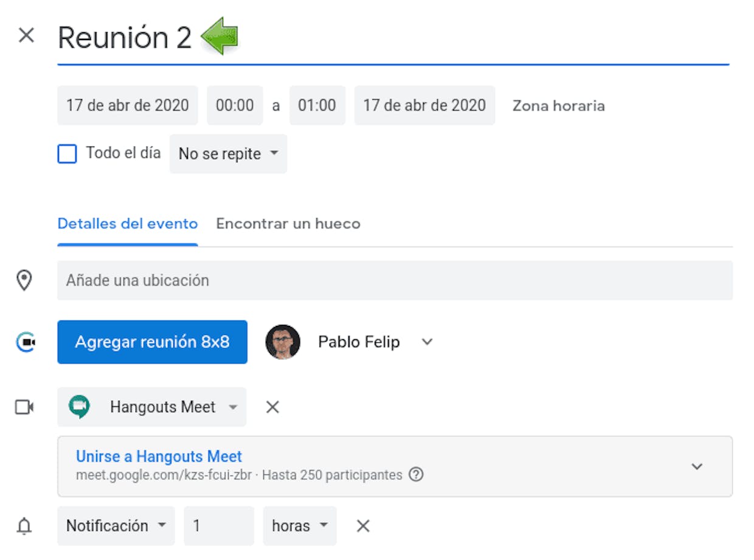Expand the Hangouts Meet details chevron

pos(697,466)
